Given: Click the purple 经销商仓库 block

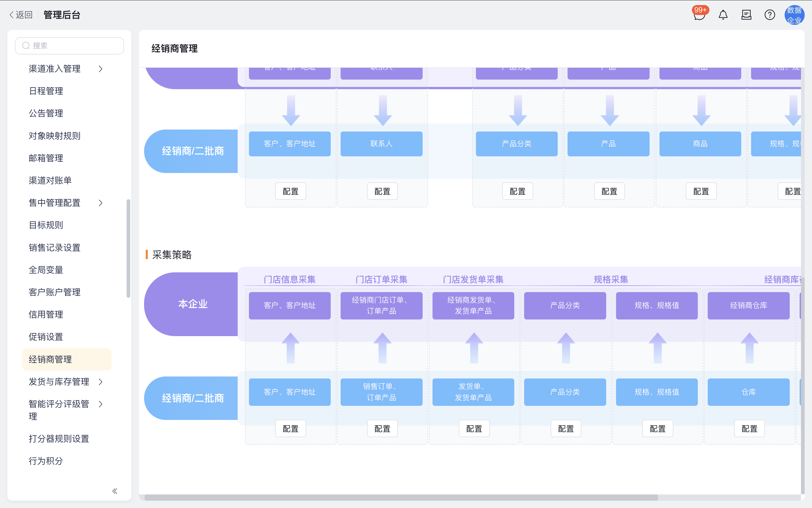Looking at the screenshot, I should pyautogui.click(x=749, y=305).
